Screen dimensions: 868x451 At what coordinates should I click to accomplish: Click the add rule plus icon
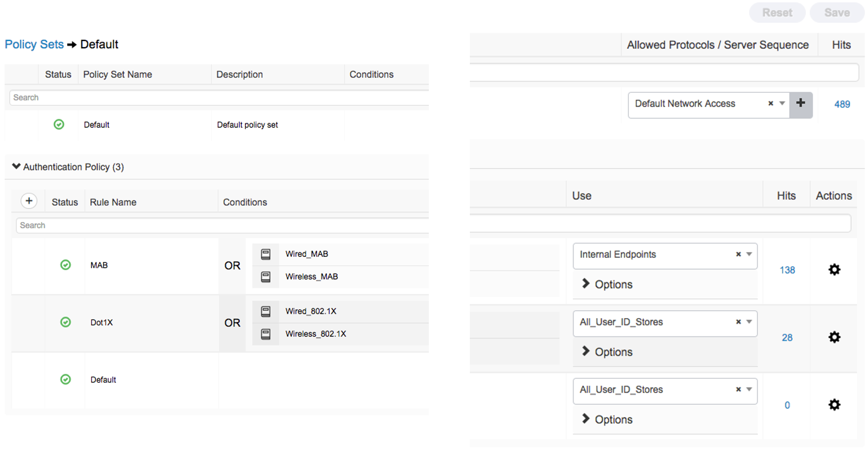point(29,201)
